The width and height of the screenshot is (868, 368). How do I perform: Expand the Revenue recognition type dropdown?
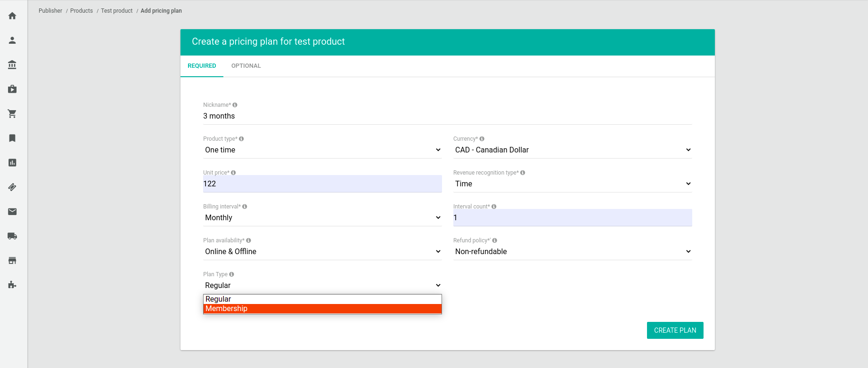[x=573, y=184]
